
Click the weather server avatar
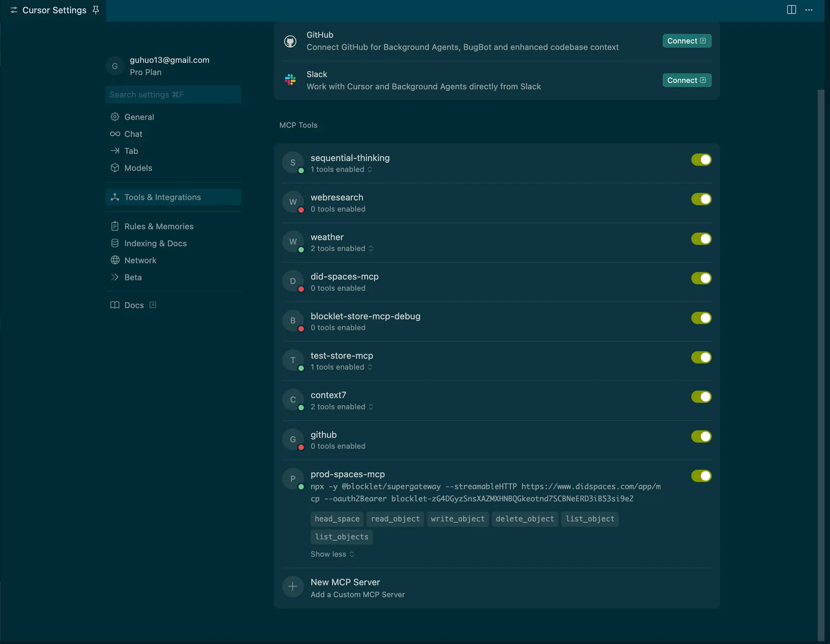pos(293,242)
